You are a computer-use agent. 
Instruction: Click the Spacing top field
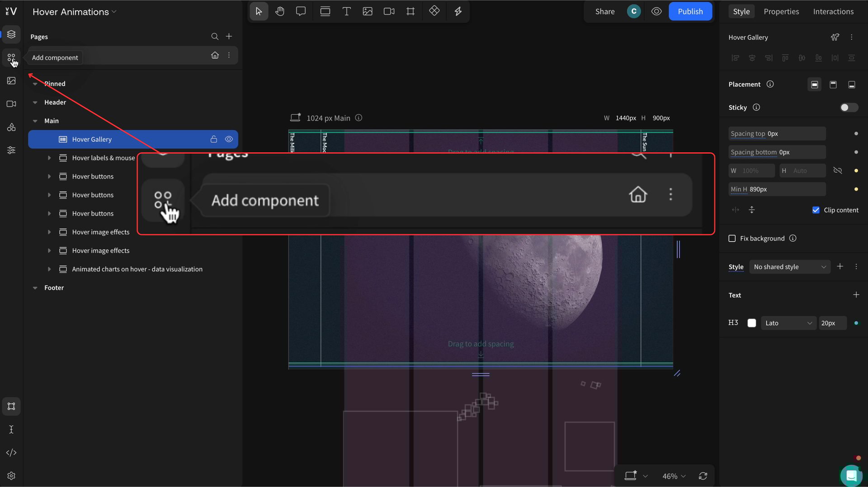pos(777,134)
